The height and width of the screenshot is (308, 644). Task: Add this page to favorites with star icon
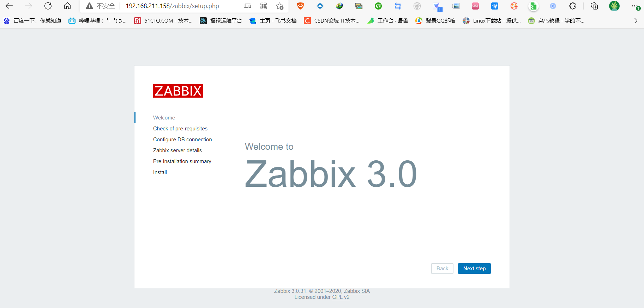click(280, 6)
